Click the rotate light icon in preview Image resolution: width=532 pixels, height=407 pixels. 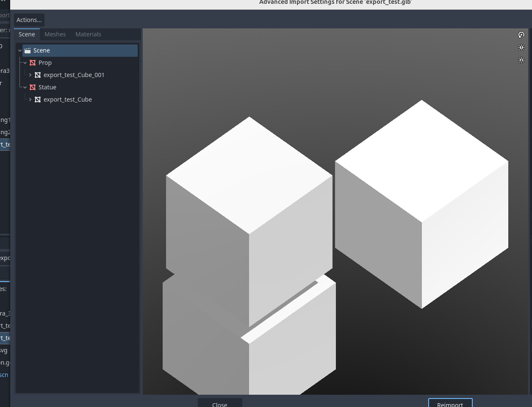click(521, 35)
